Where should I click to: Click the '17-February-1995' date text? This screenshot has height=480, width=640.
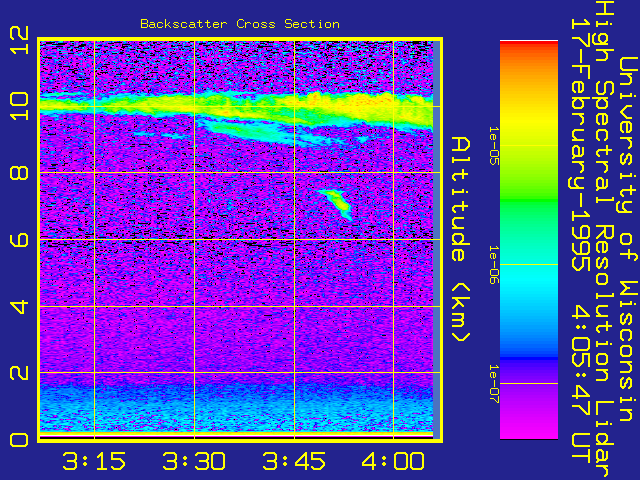(x=580, y=145)
